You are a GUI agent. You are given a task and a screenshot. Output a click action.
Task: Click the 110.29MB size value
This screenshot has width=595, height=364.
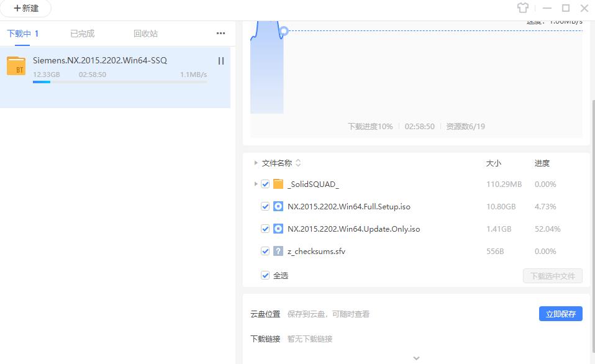(504, 184)
